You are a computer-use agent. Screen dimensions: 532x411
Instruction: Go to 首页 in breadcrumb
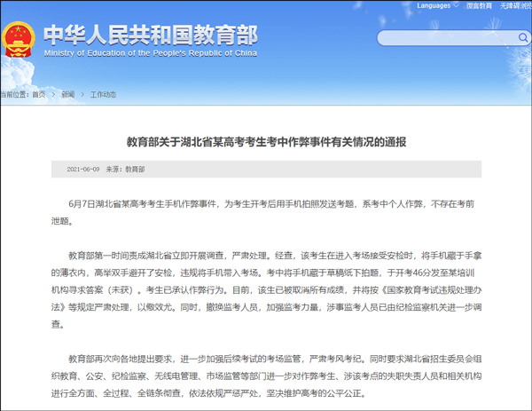tap(39, 94)
